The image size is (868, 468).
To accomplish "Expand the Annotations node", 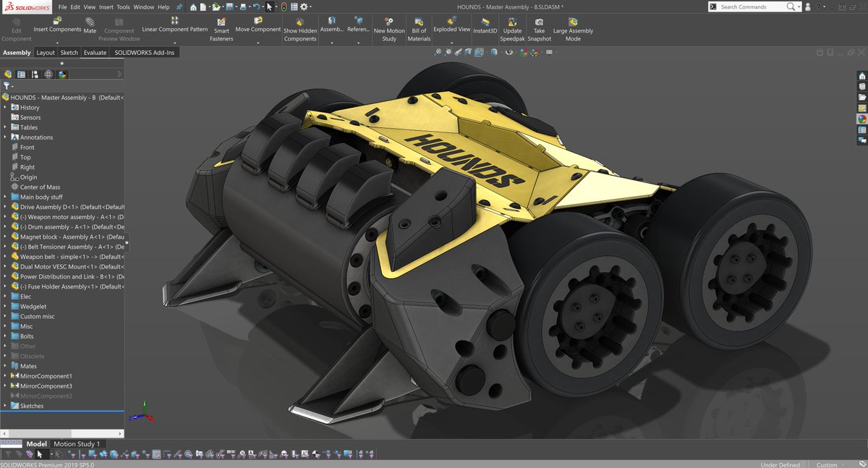I will [x=5, y=137].
